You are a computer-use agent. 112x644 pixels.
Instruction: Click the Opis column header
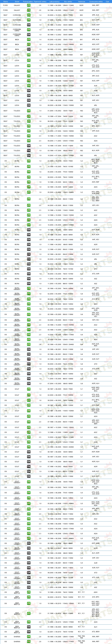click(x=107, y=1)
